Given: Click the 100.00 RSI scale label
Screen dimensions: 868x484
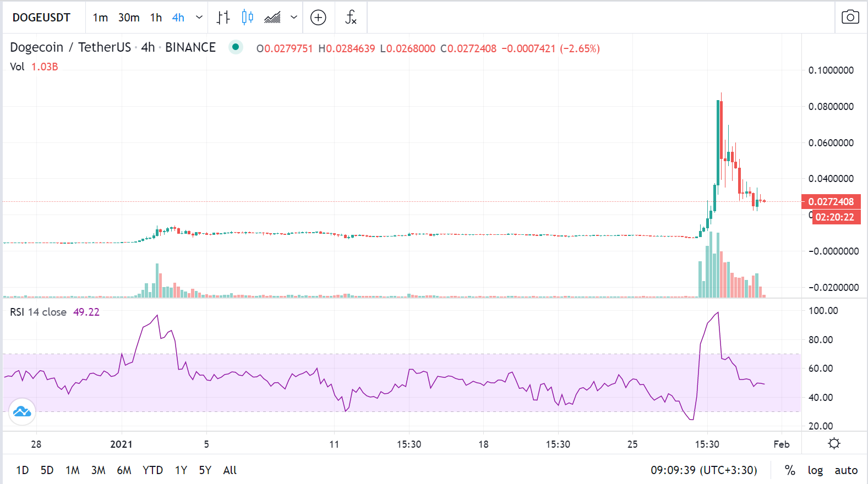Looking at the screenshot, I should (823, 311).
